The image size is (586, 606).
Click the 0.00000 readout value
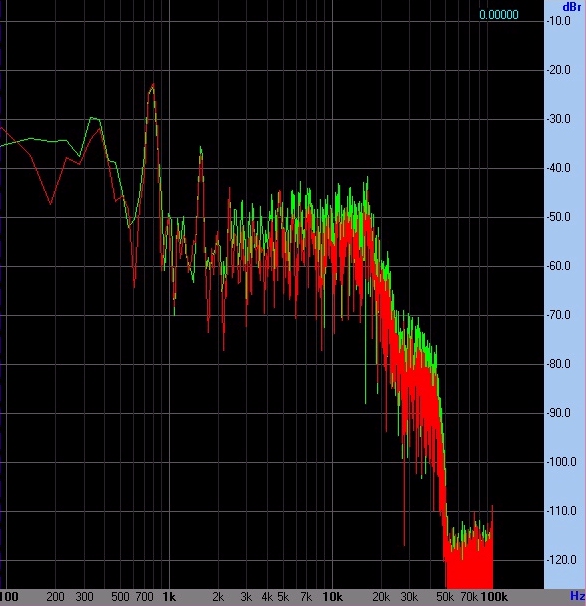point(499,15)
